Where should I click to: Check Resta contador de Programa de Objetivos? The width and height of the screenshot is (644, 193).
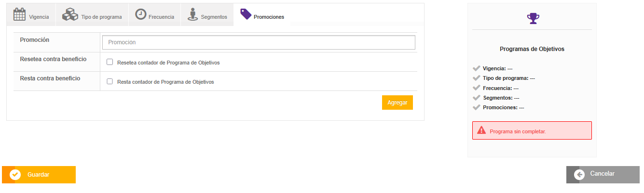pyautogui.click(x=110, y=81)
